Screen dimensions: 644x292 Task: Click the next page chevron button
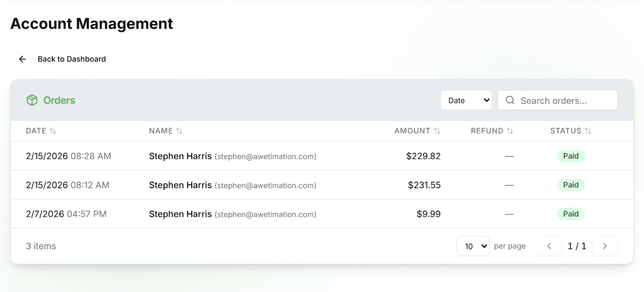[605, 246]
